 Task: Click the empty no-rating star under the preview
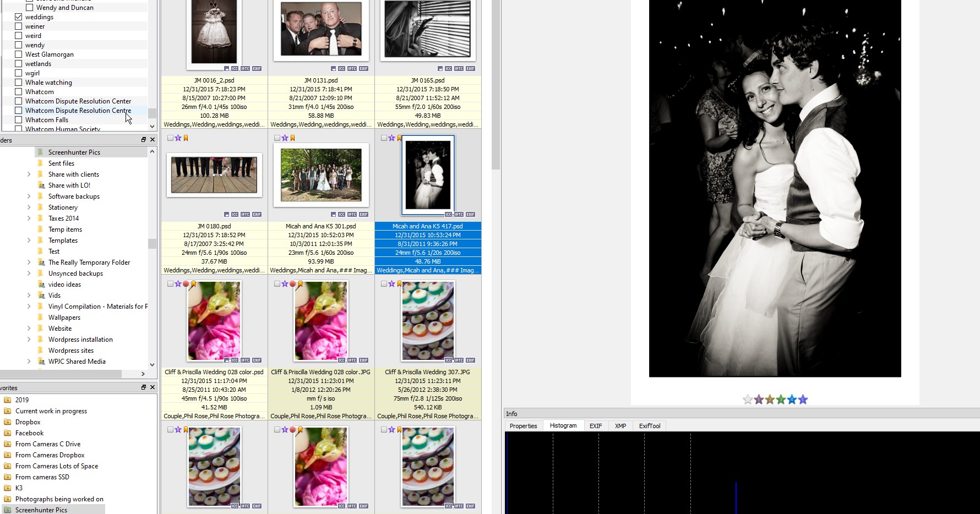tap(748, 400)
